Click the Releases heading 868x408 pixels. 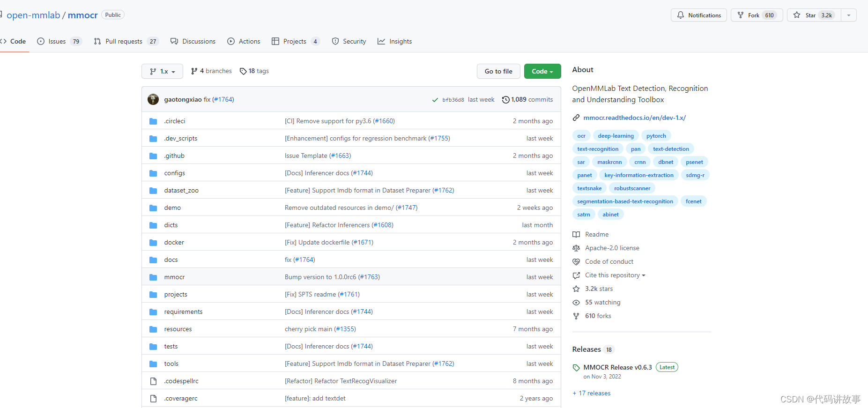tap(586, 349)
